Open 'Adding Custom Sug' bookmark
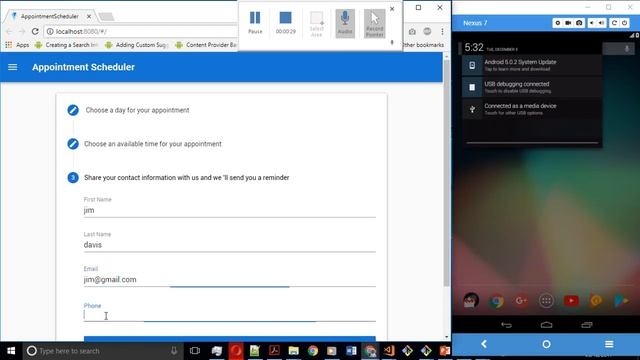 137,45
